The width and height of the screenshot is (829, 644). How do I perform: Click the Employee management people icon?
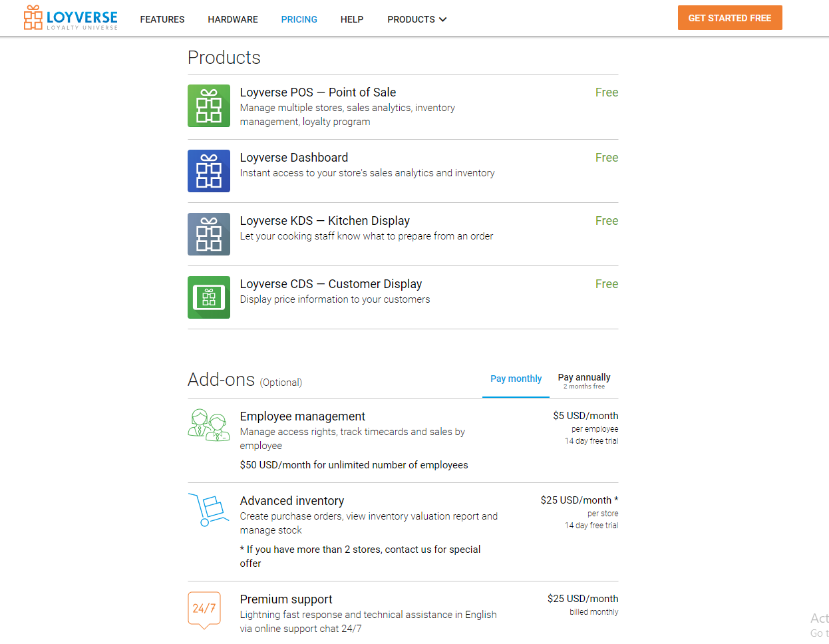click(x=209, y=425)
